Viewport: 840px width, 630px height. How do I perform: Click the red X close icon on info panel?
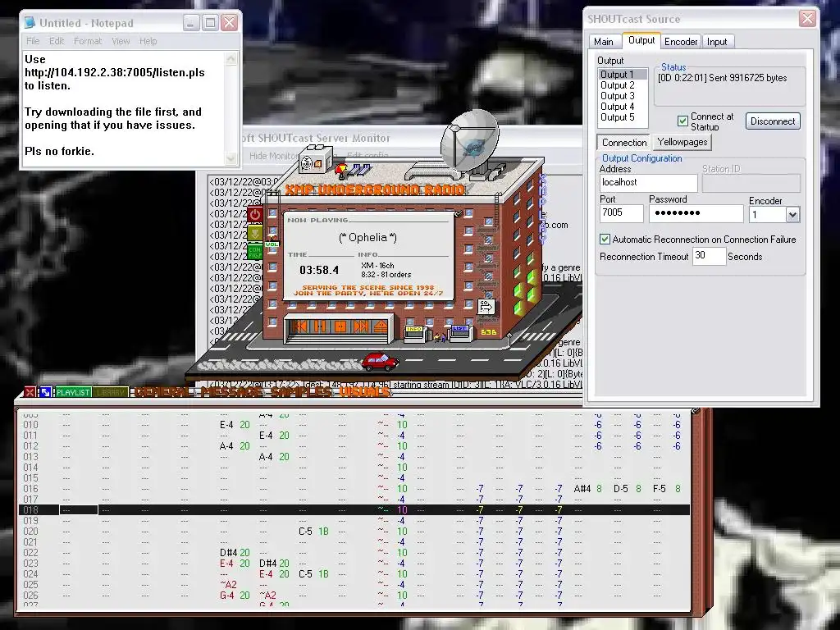pos(30,392)
